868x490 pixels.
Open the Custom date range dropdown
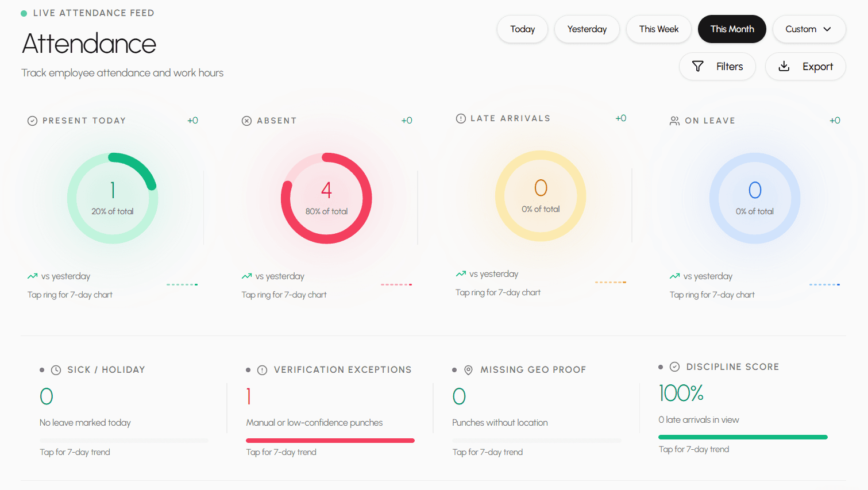coord(809,29)
